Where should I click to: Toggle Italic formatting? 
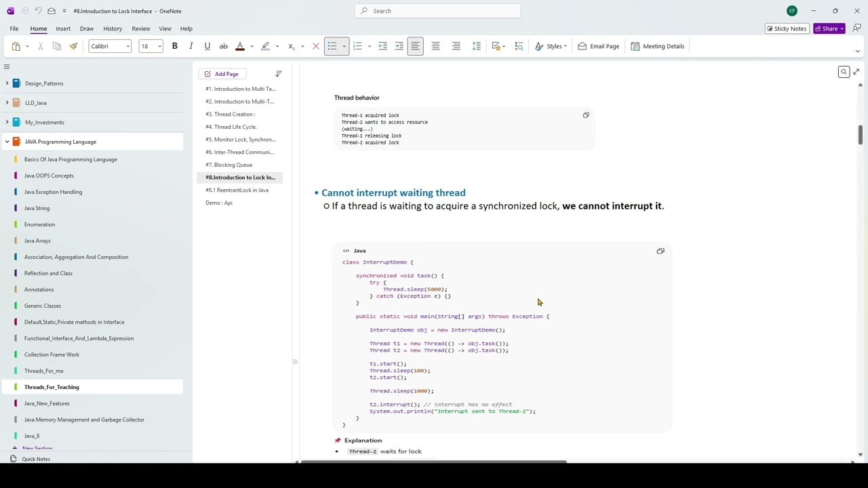click(x=191, y=46)
